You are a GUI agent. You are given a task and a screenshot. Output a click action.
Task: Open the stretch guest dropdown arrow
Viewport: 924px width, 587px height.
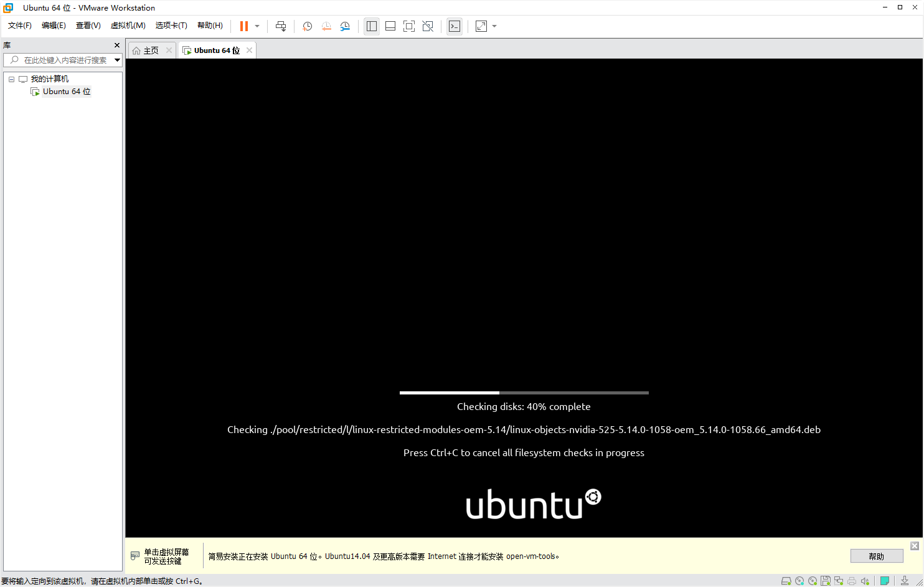pos(494,26)
